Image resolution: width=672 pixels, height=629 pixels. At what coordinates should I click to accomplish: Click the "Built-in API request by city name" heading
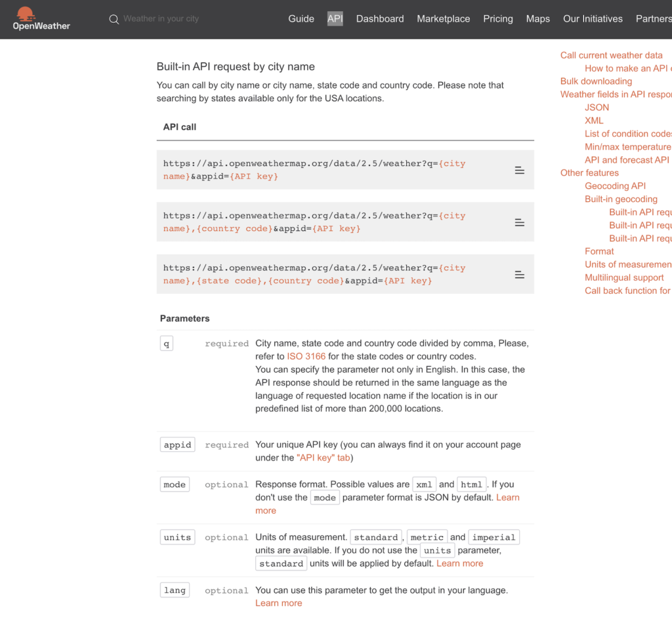pyautogui.click(x=236, y=67)
